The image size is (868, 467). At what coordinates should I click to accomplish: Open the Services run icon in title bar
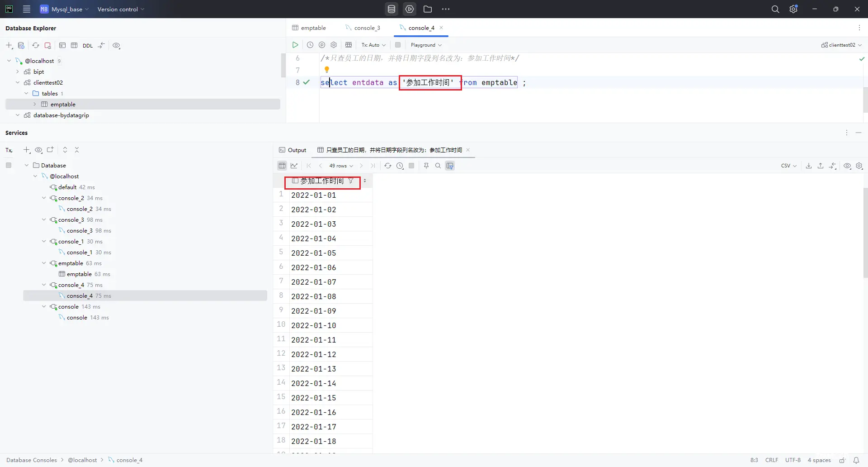pos(410,9)
